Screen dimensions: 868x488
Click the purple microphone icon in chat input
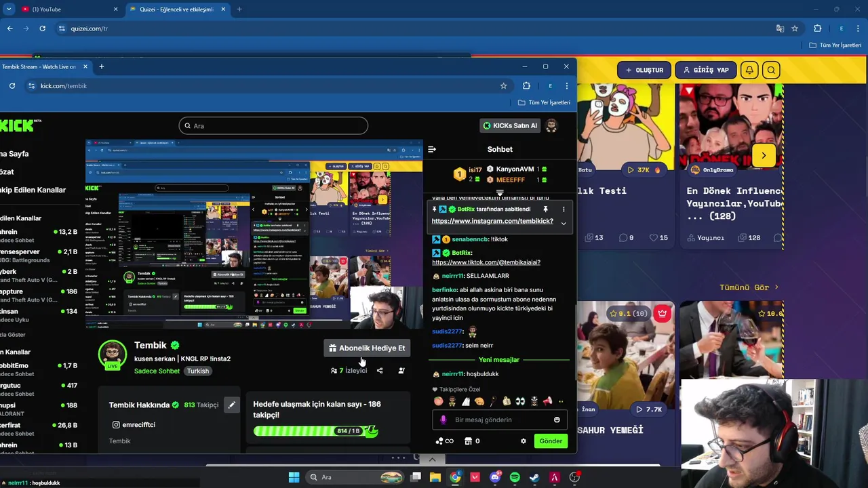tap(443, 420)
